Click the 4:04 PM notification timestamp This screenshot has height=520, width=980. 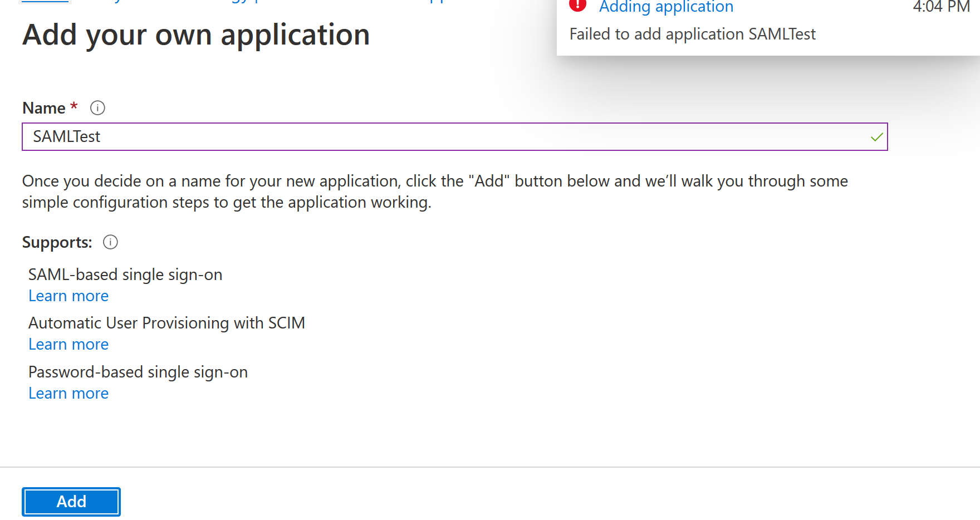(941, 7)
